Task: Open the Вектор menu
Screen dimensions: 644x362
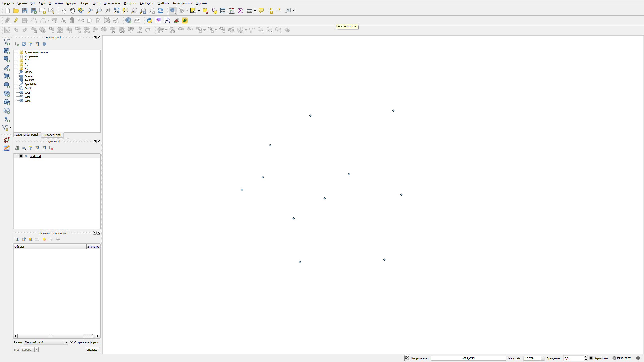Action: pos(84,3)
